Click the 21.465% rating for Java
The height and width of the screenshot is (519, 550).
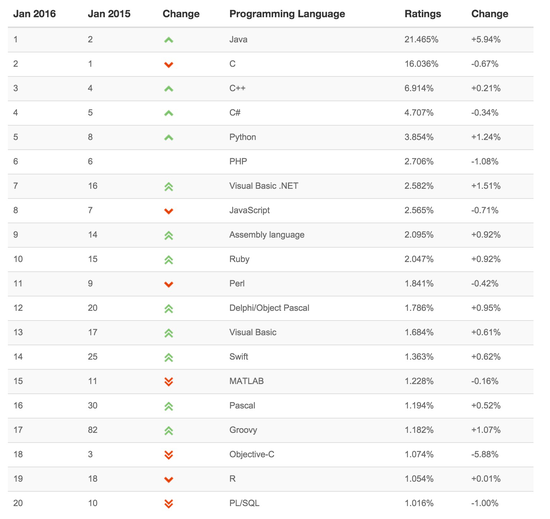(x=421, y=39)
